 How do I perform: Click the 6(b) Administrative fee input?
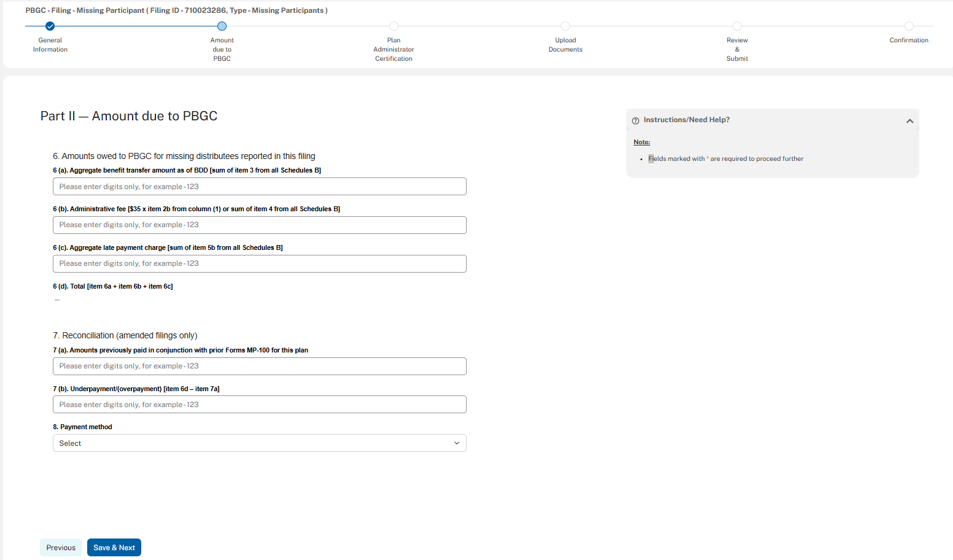259,225
